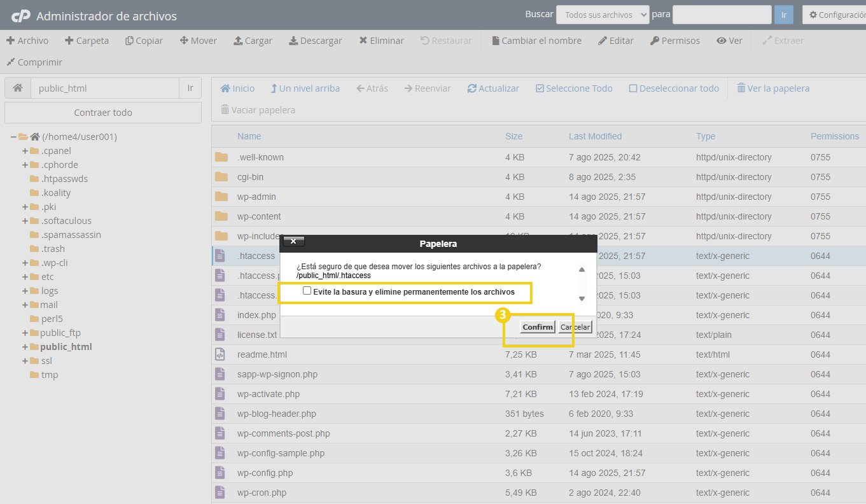Open the Todos sus archivos search dropdown
866x504 pixels.
coord(601,14)
